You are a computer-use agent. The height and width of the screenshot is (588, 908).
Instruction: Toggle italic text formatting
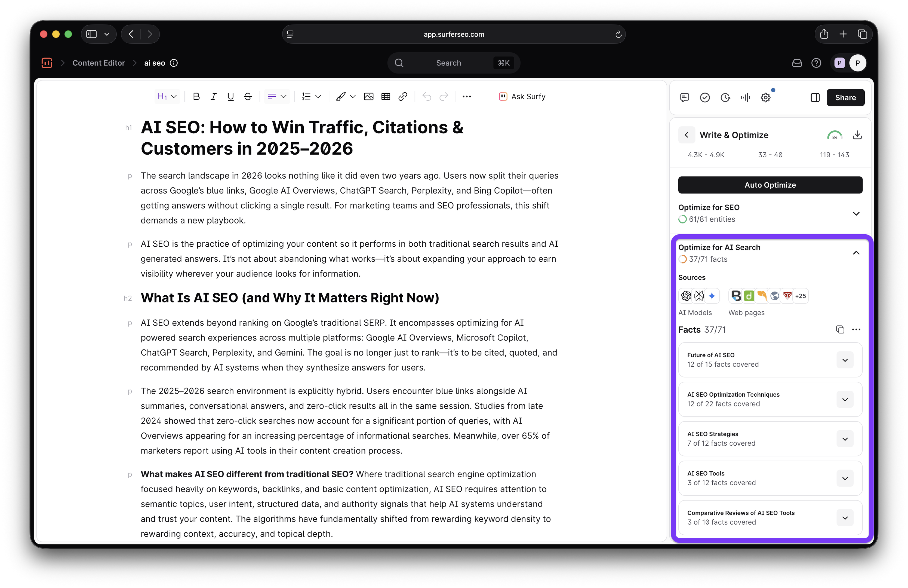tap(213, 97)
